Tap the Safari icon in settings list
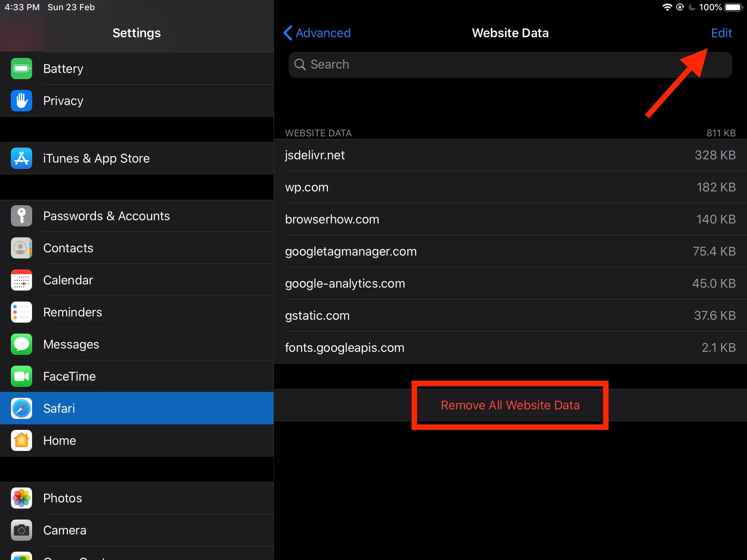747x560 pixels. 21,408
